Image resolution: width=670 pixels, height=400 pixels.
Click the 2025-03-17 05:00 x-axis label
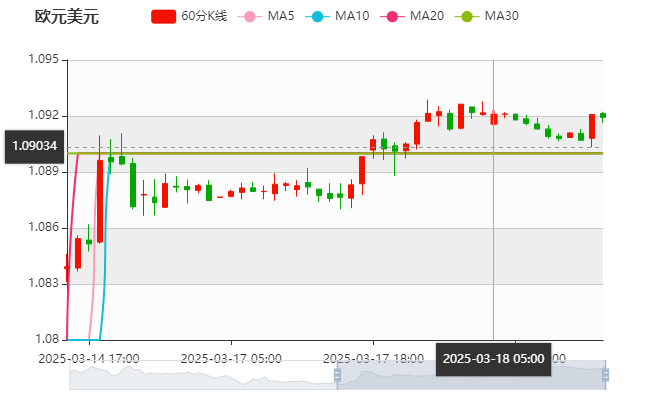click(x=230, y=357)
